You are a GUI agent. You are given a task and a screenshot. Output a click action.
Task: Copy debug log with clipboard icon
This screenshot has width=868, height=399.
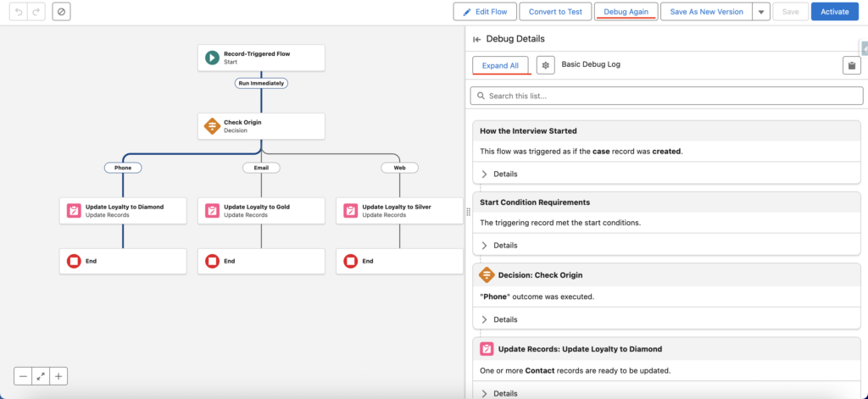[851, 65]
